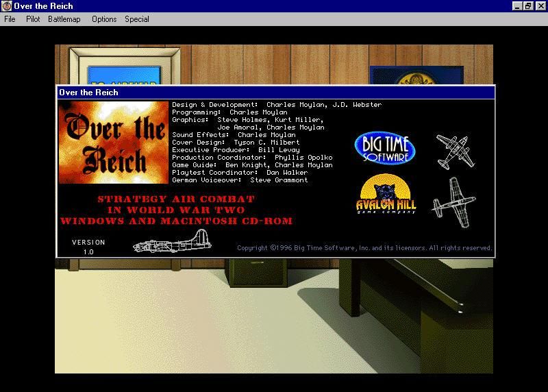Click the filing cabinet drawer in the room
Viewport: 548px width, 392px height.
coord(258,272)
